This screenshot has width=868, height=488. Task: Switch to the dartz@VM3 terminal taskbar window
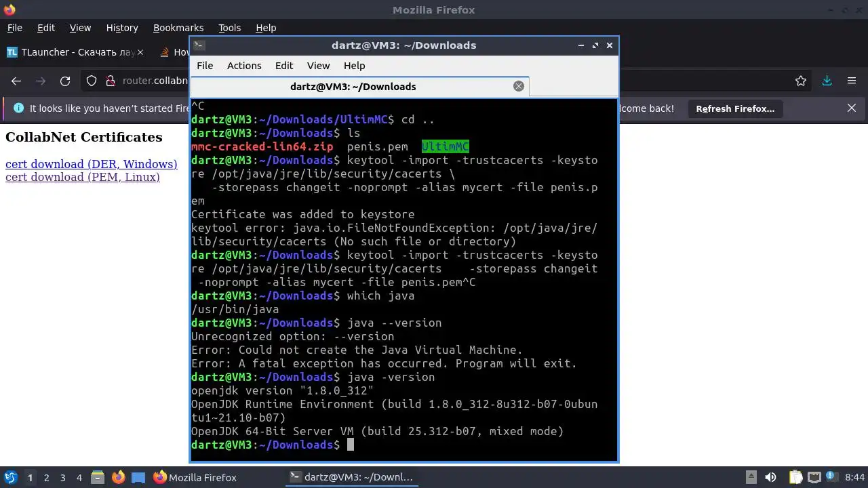click(351, 477)
